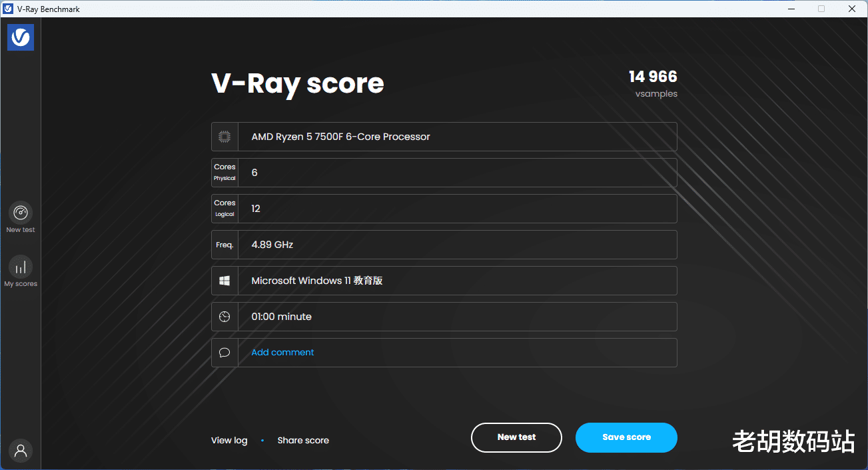The height and width of the screenshot is (470, 868).
Task: Click the vsamples unit label
Action: coord(656,94)
